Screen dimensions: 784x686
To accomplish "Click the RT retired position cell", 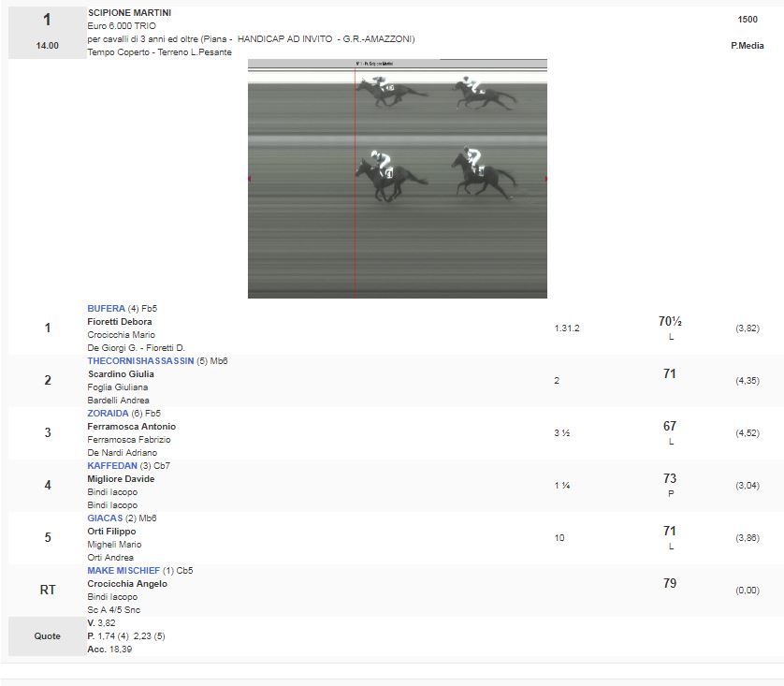I will [x=47, y=590].
